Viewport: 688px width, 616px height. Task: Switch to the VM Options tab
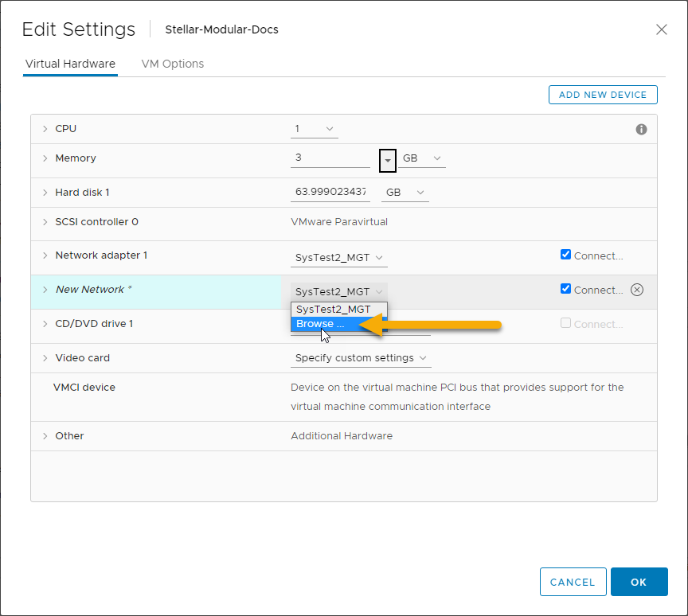coord(172,64)
